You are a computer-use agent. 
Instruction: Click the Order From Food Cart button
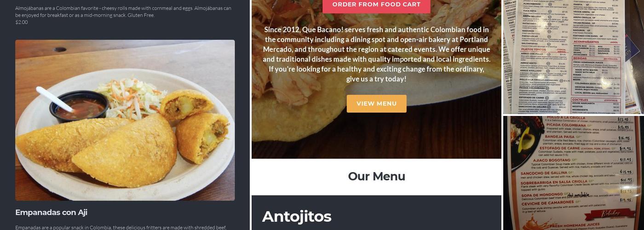click(376, 5)
